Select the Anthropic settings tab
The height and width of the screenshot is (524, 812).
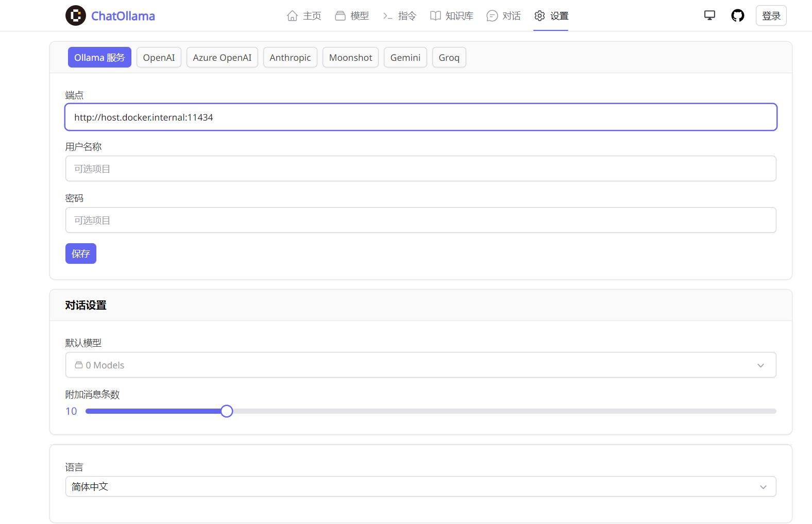click(x=290, y=57)
